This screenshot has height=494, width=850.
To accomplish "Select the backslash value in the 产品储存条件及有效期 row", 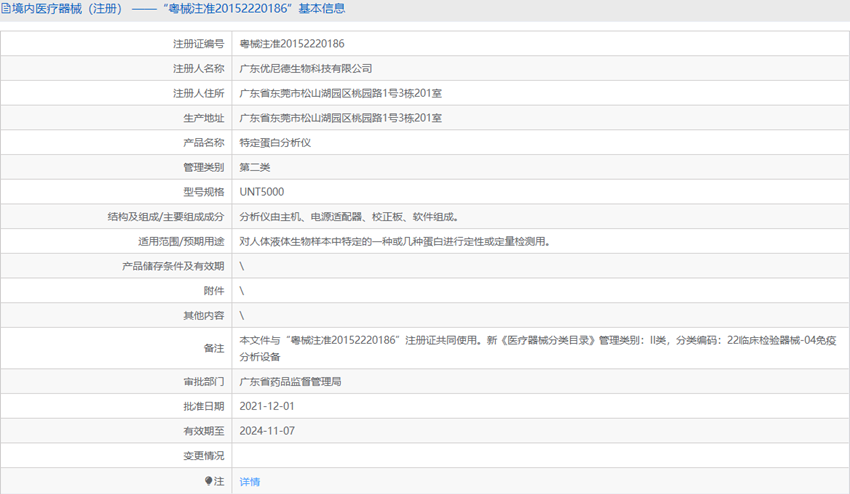I will [242, 266].
